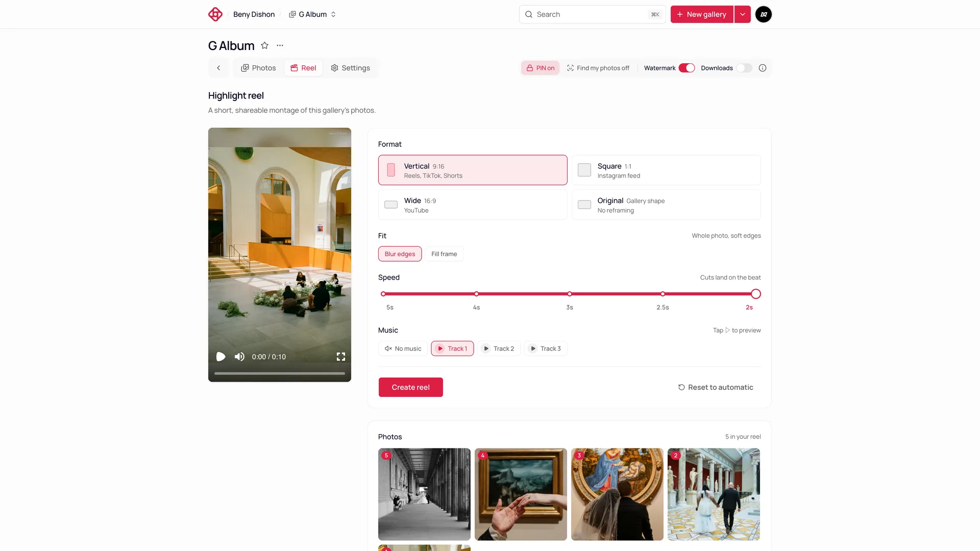Open the user avatar menu
Image resolution: width=980 pixels, height=551 pixels.
pyautogui.click(x=764, y=14)
